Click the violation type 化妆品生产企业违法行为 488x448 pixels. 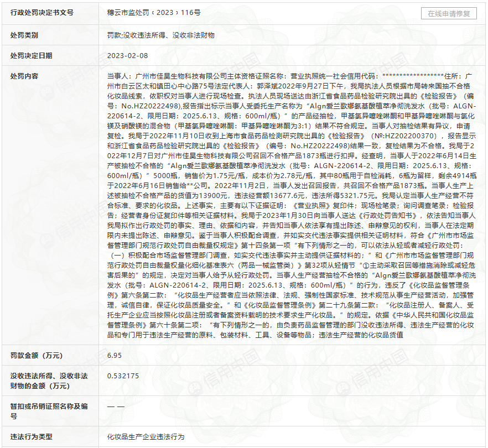pyautogui.click(x=146, y=436)
